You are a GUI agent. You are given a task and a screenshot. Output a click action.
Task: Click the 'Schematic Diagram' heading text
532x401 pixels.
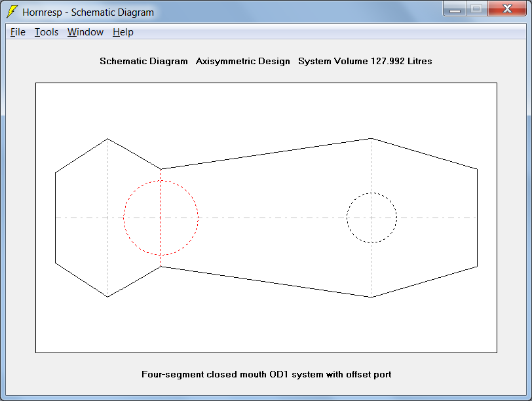pos(143,61)
